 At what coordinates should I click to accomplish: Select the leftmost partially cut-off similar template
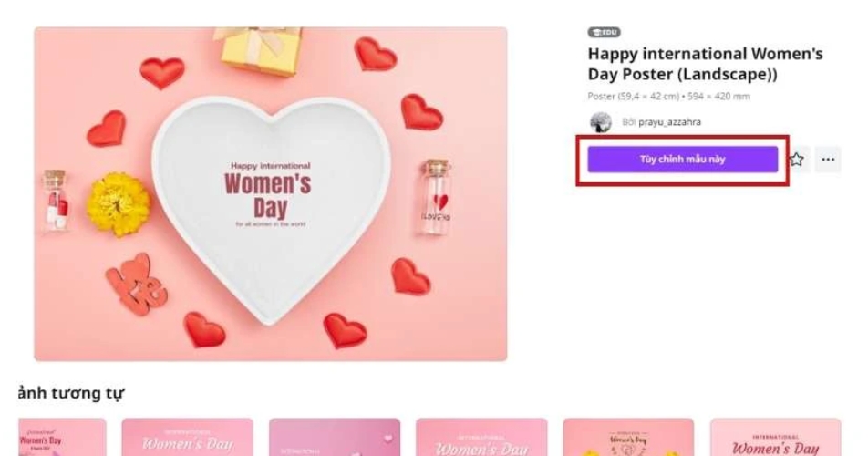(62, 438)
